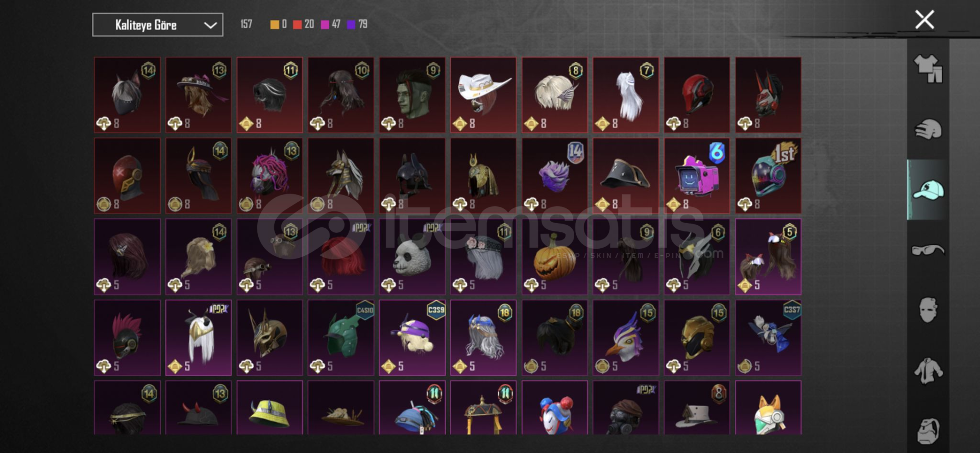This screenshot has height=453, width=980.
Task: Select the face mask category icon
Action: click(928, 310)
